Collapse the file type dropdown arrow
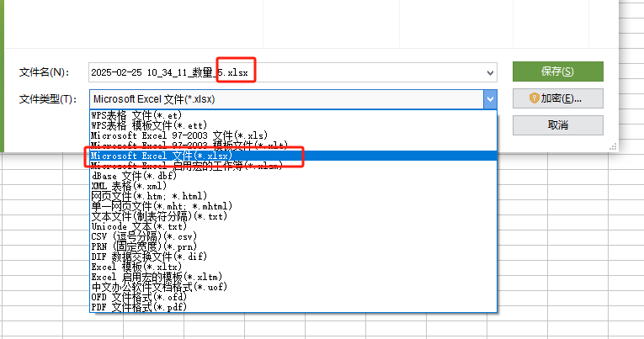 pyautogui.click(x=490, y=99)
